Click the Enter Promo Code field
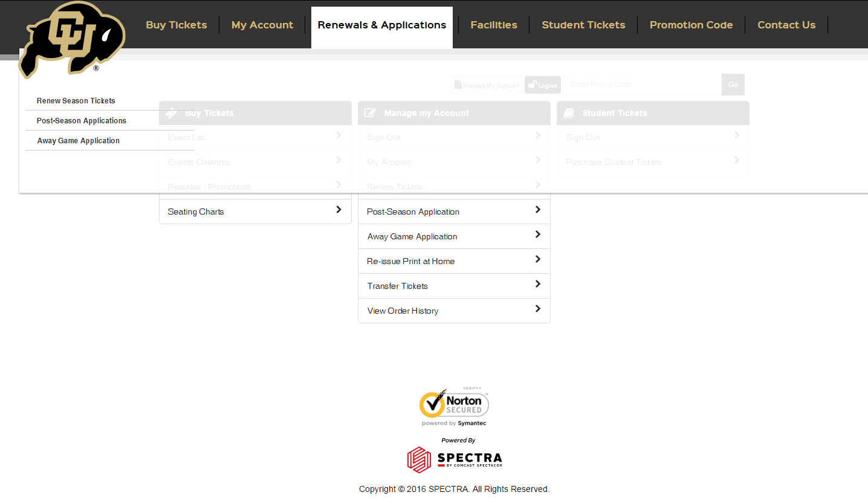This screenshot has height=501, width=868. point(642,85)
